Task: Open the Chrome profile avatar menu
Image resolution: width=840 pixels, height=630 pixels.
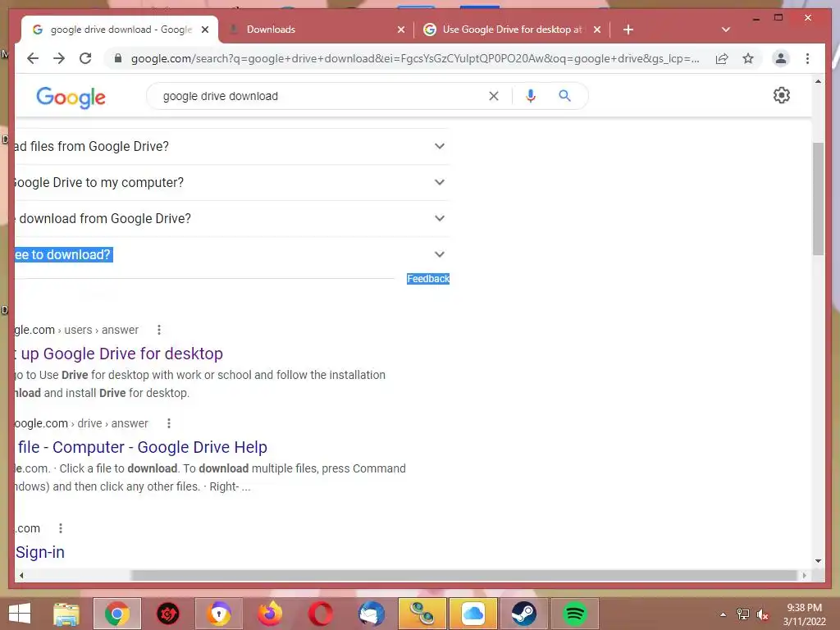Action: [781, 58]
